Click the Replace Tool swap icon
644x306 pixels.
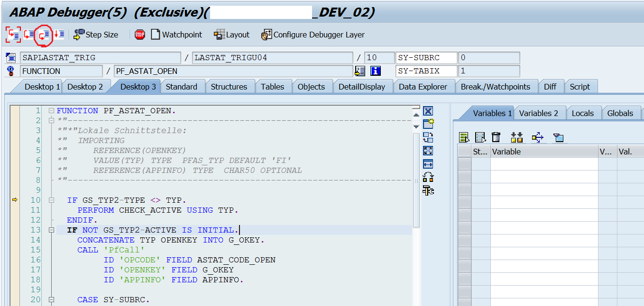(x=428, y=137)
